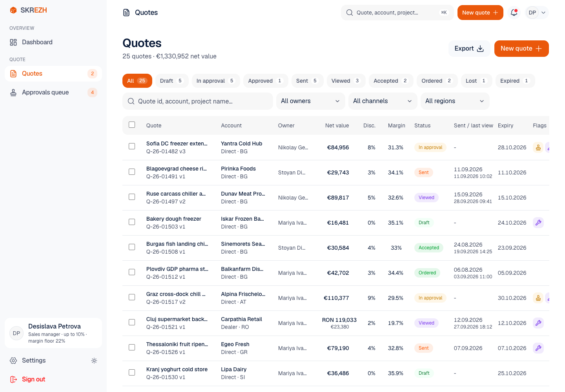Viewport: 565px width, 392px height.
Task: Click the stamp flag on Graz cross-dock row
Action: [538, 298]
